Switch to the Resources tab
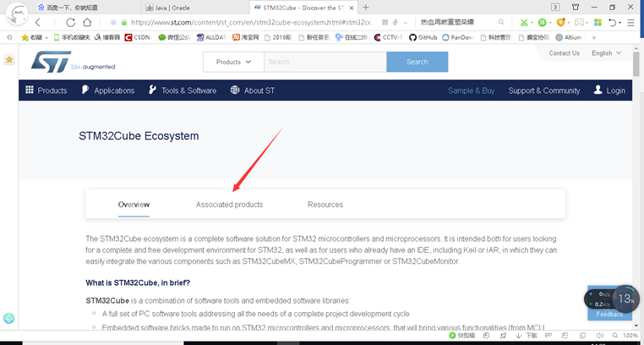The image size is (644, 345). tap(325, 205)
